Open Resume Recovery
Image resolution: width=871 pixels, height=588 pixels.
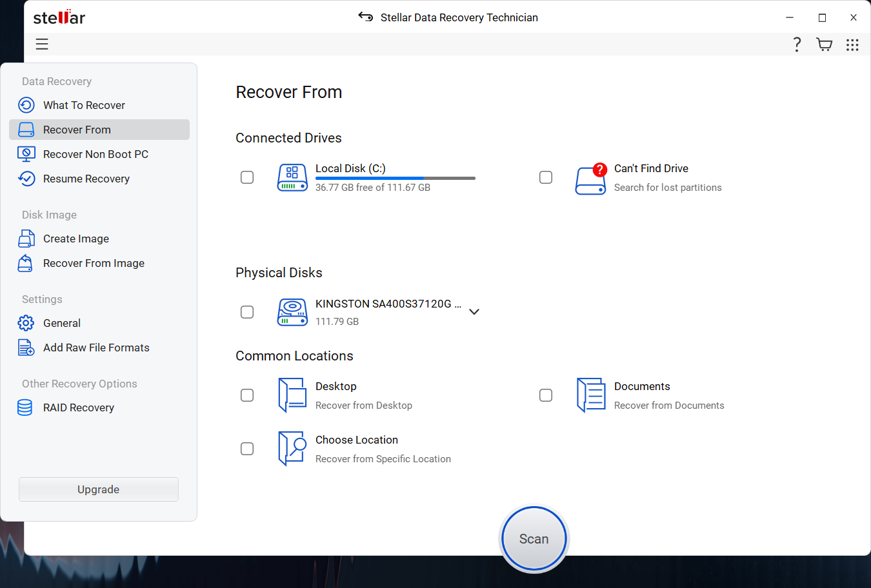99,179
